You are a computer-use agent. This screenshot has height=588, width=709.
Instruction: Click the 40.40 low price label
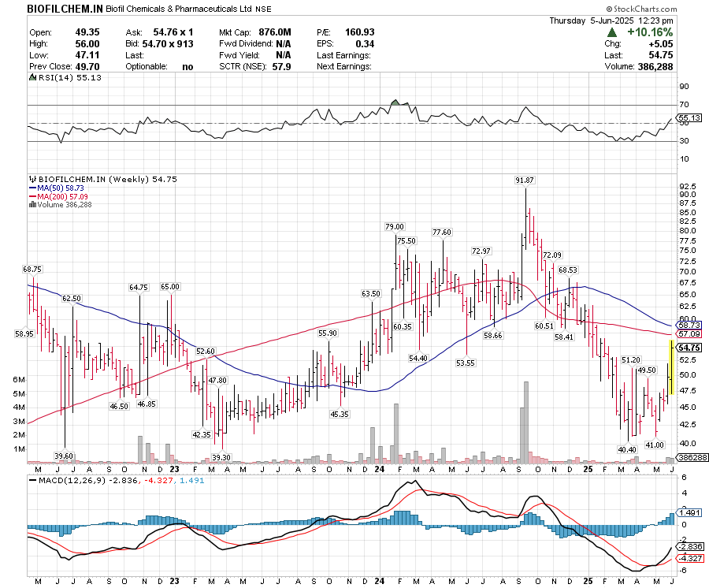click(x=627, y=449)
